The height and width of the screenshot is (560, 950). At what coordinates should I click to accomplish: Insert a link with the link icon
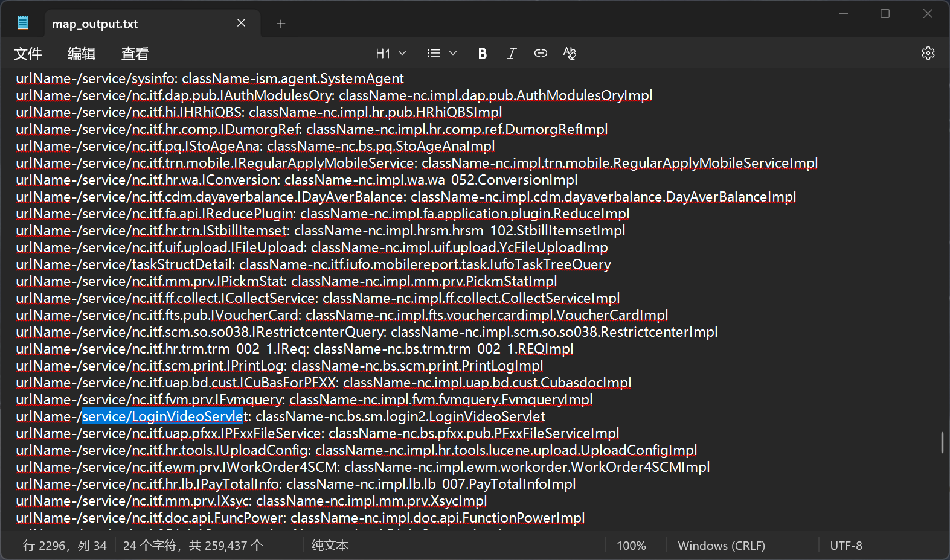[541, 53]
